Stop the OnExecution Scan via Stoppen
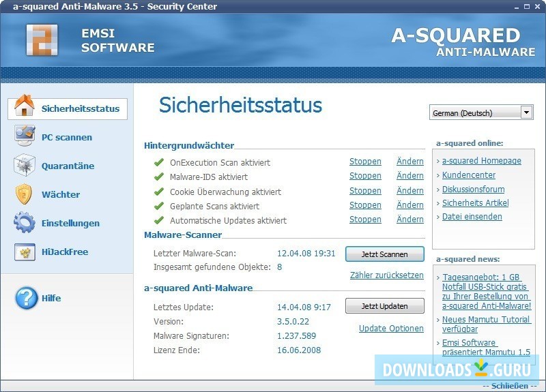The height and width of the screenshot is (392, 546). (x=365, y=162)
